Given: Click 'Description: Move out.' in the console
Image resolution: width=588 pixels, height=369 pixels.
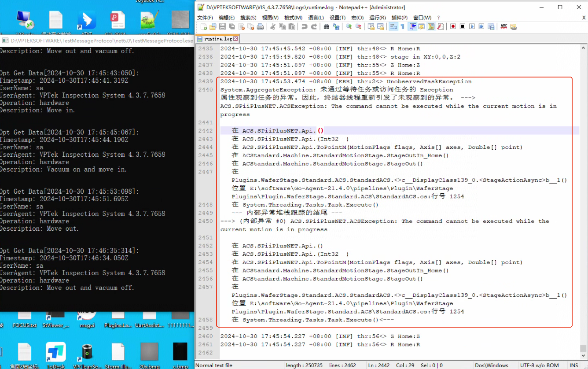Looking at the screenshot, I should (39, 229).
